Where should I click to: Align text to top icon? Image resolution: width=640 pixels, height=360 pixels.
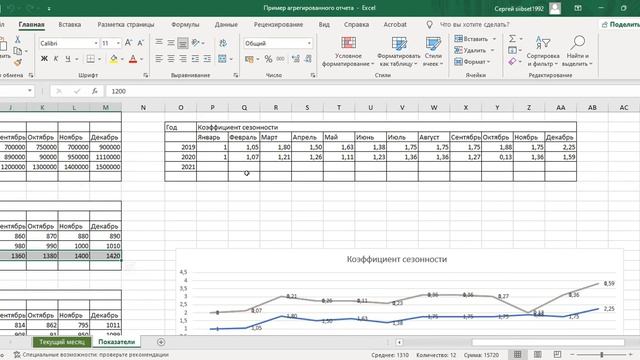tap(159, 42)
